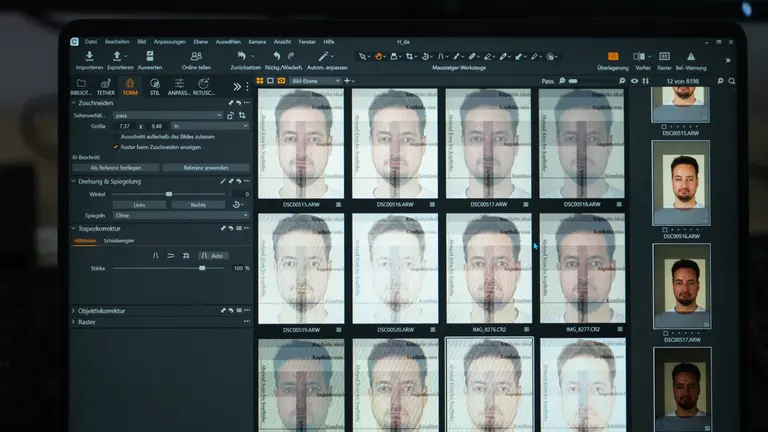The height and width of the screenshot is (432, 768).
Task: Click the add layer plus button
Action: 347,81
